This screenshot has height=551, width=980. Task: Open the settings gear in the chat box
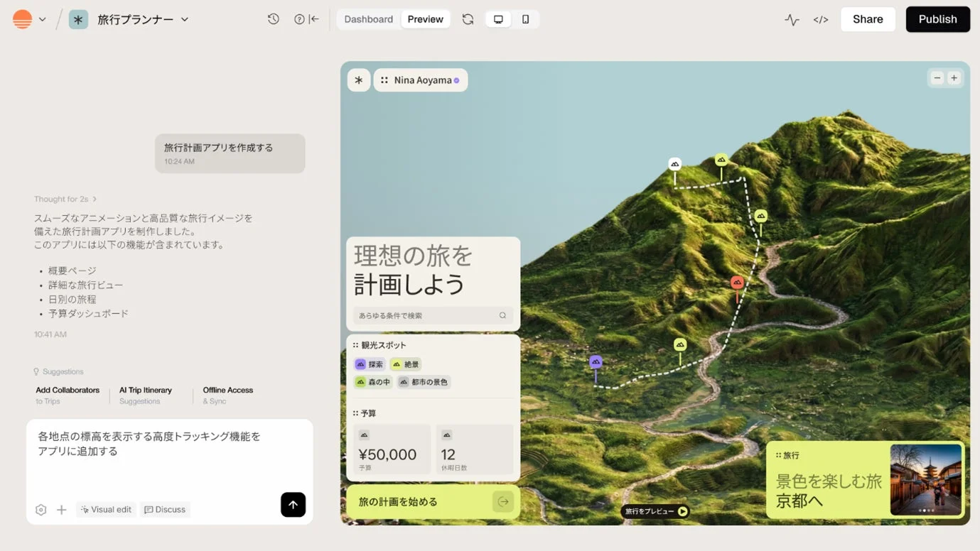[x=41, y=509]
